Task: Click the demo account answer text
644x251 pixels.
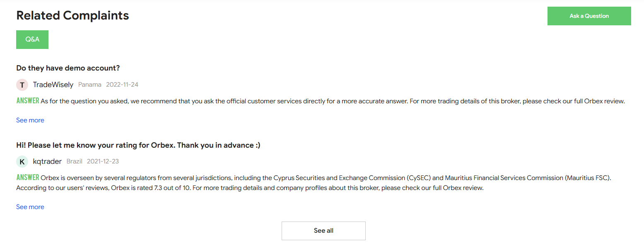Action: pos(331,101)
